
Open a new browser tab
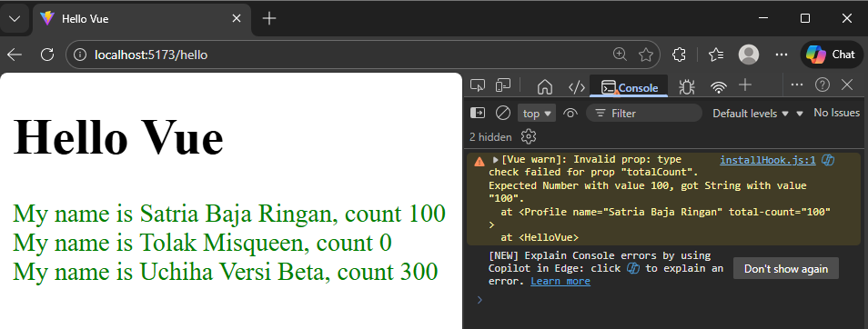269,19
